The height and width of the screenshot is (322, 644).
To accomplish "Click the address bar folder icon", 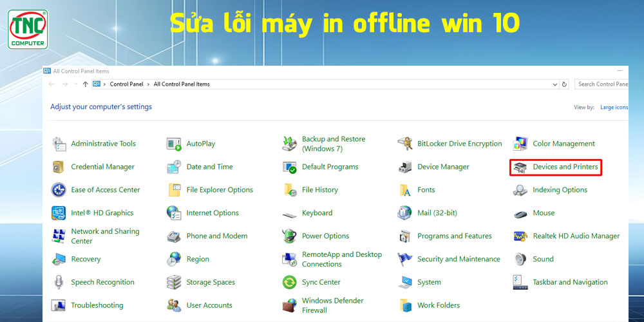I will click(x=97, y=84).
